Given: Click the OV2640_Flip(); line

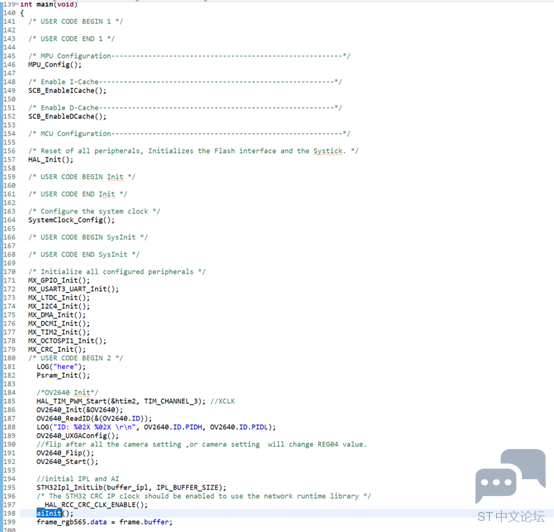Looking at the screenshot, I should click(x=65, y=453).
